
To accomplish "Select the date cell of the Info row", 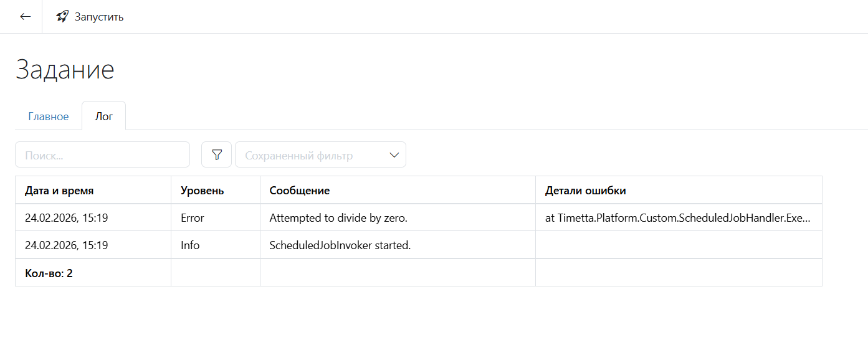I will coord(66,245).
